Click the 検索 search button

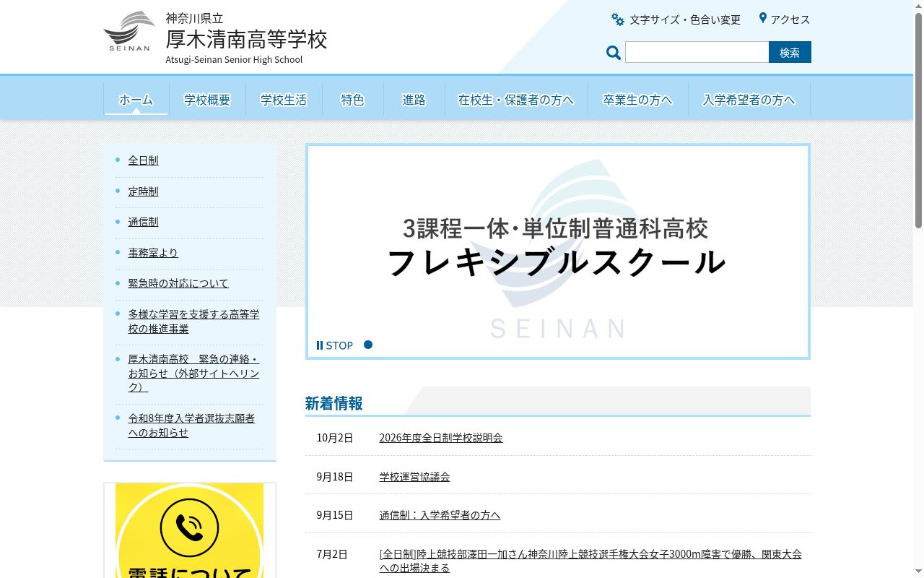pos(790,52)
